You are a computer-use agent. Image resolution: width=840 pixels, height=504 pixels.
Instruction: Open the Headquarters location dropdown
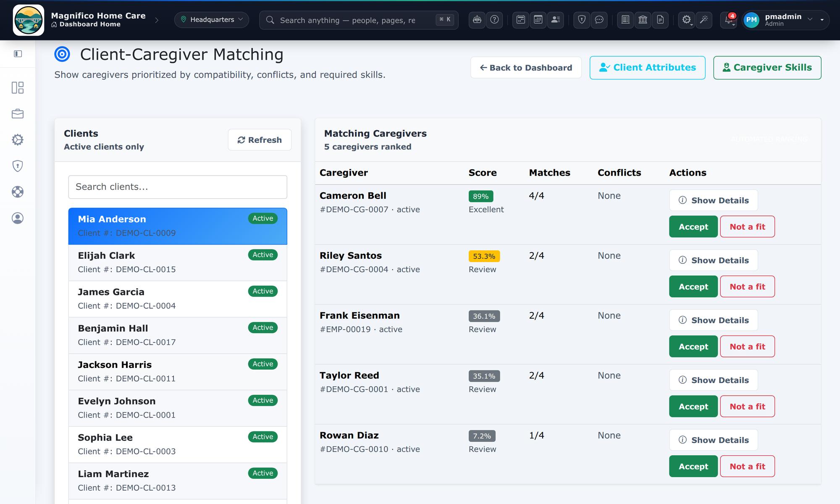pyautogui.click(x=212, y=20)
